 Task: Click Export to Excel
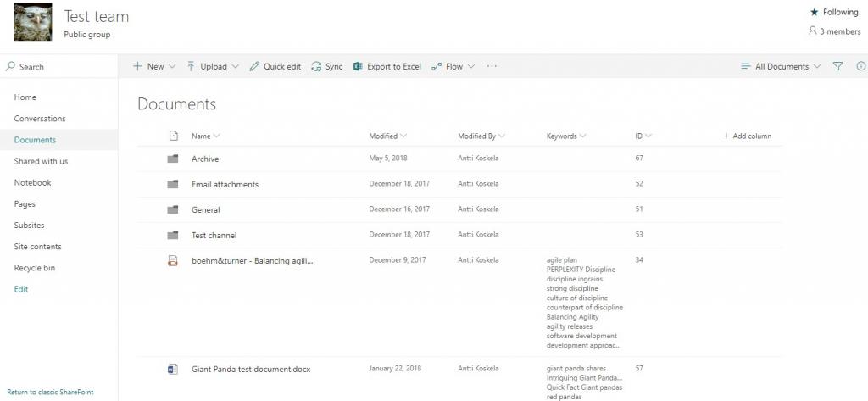pyautogui.click(x=387, y=66)
